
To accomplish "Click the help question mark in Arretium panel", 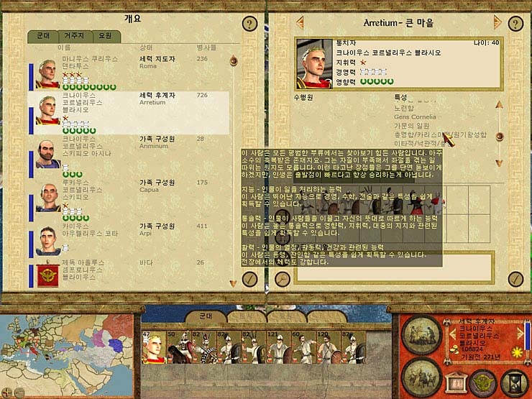I will pyautogui.click(x=515, y=24).
